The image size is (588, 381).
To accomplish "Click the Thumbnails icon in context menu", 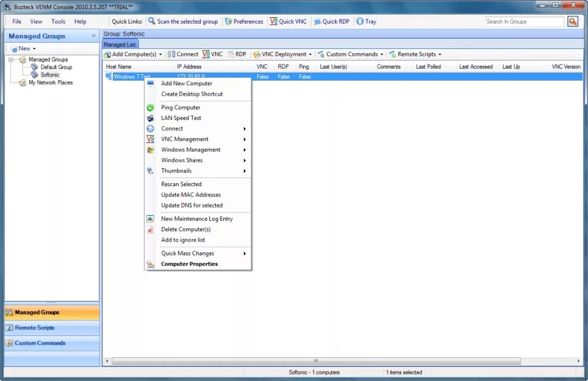I will coord(150,171).
